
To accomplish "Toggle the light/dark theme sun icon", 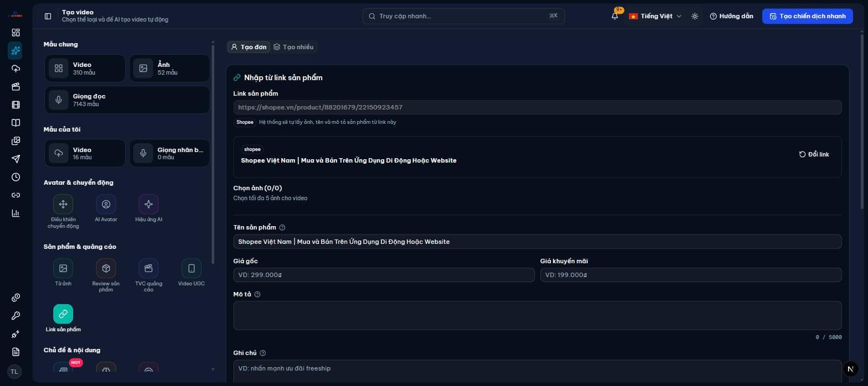I will click(695, 16).
